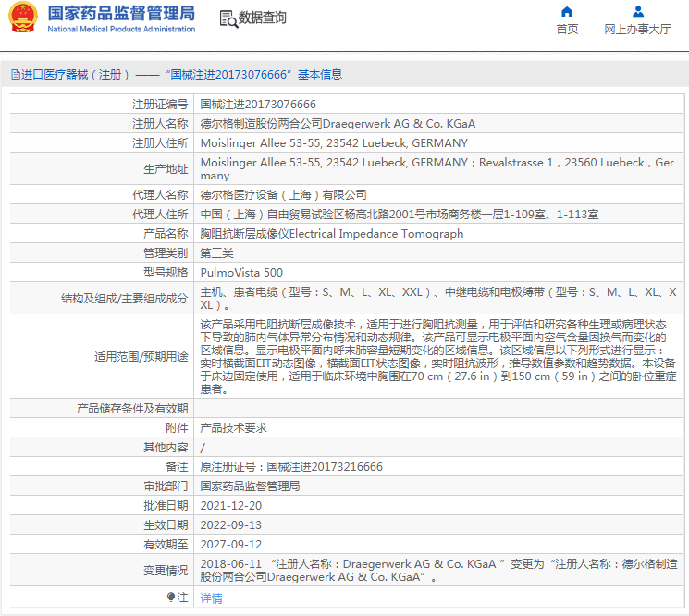
Task: Click the 产品储存条件及有效期 label
Action: pos(132,409)
